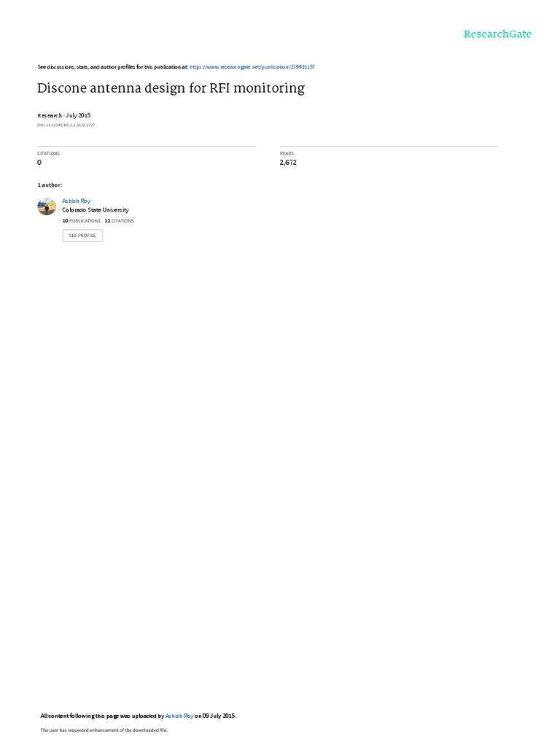Open the Ashish Roy link in the upload note
The image size is (560, 747).
point(179,716)
